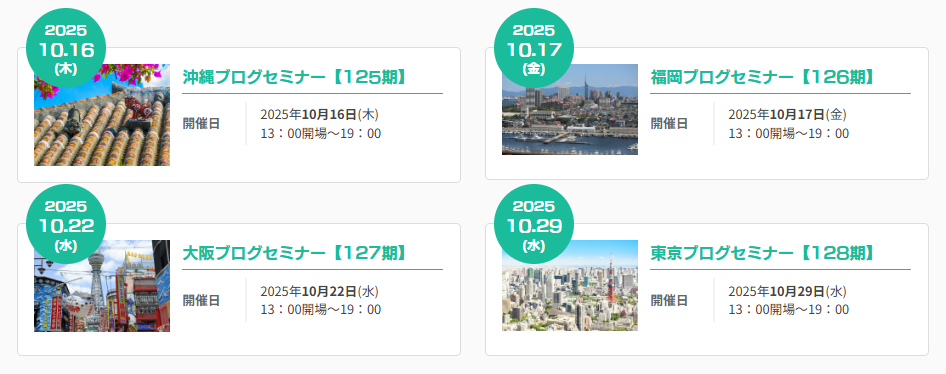Click the 10.22 (水) date badge
This screenshot has height=374, width=946.
66,224
